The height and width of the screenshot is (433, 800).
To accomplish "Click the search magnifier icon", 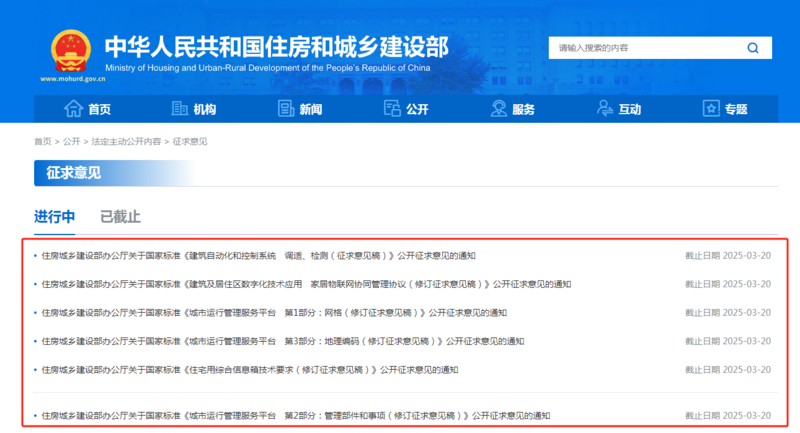I will tap(753, 48).
